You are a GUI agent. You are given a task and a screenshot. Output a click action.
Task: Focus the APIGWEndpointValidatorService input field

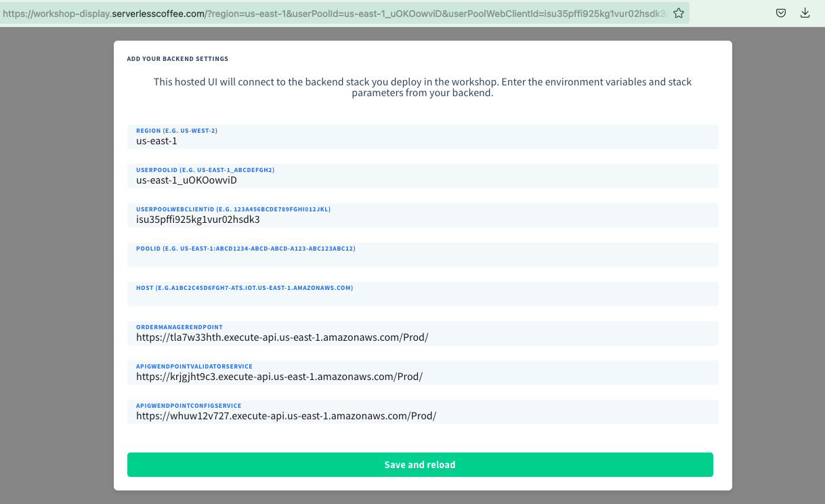(x=423, y=373)
